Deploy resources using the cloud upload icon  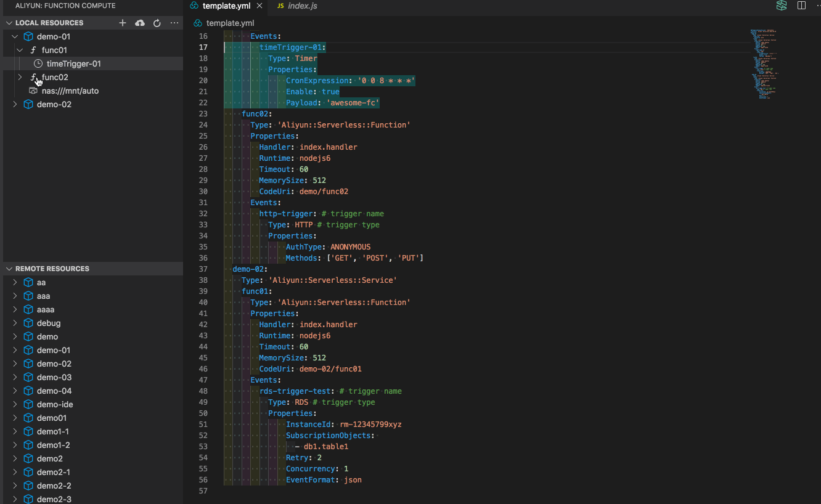pyautogui.click(x=140, y=23)
